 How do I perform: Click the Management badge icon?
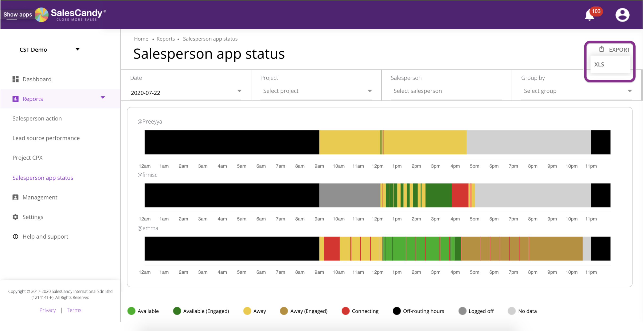click(x=16, y=197)
